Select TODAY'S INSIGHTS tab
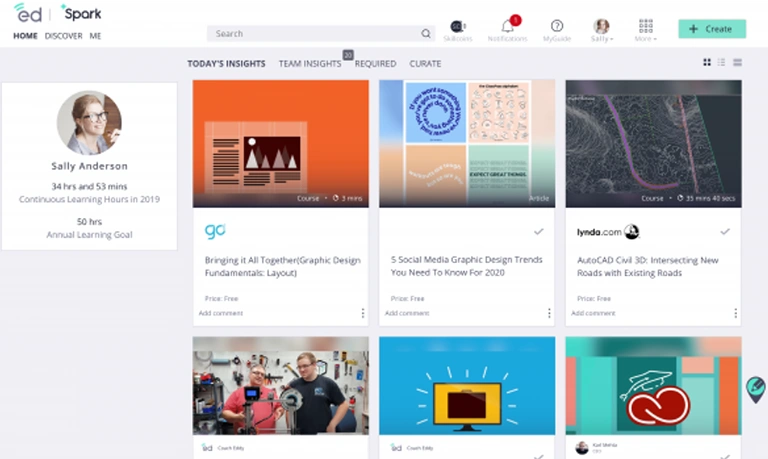The image size is (768, 459). [x=226, y=64]
